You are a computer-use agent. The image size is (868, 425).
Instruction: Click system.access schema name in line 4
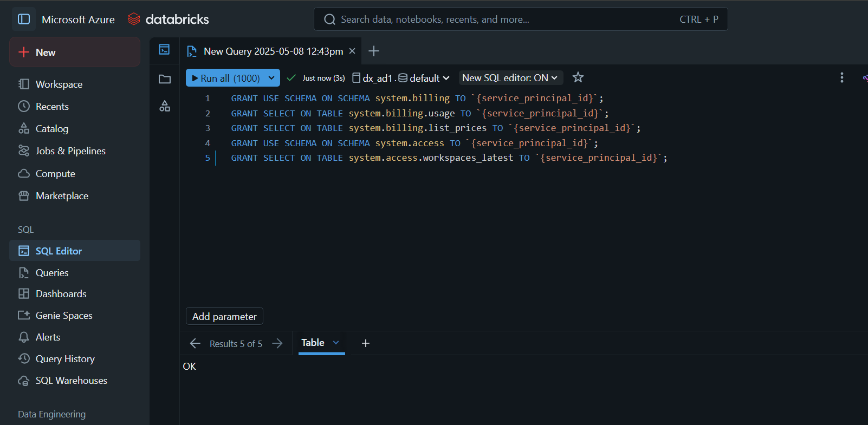(x=410, y=143)
